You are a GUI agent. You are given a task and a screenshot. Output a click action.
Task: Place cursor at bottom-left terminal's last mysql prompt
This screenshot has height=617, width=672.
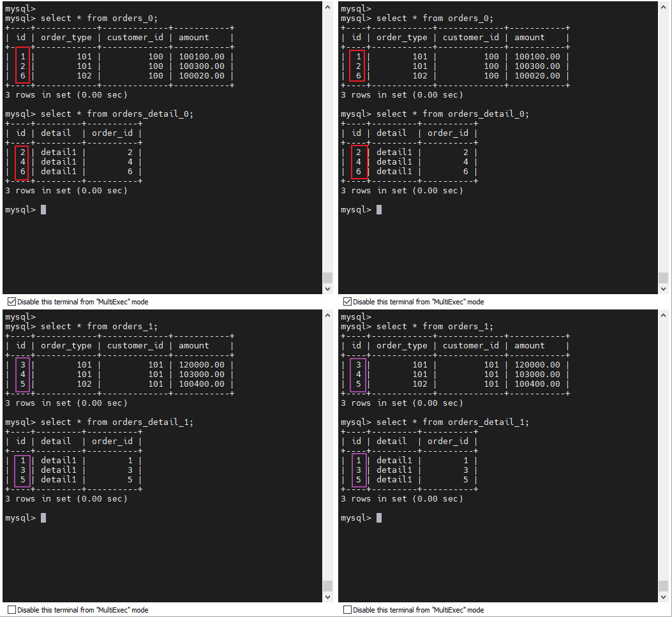(43, 518)
